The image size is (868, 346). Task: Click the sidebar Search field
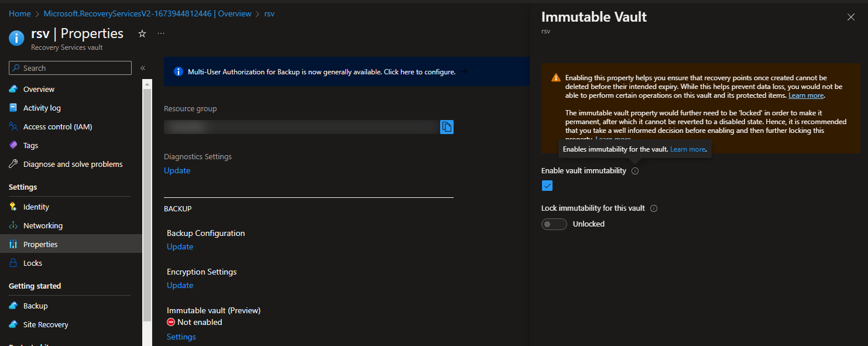70,68
